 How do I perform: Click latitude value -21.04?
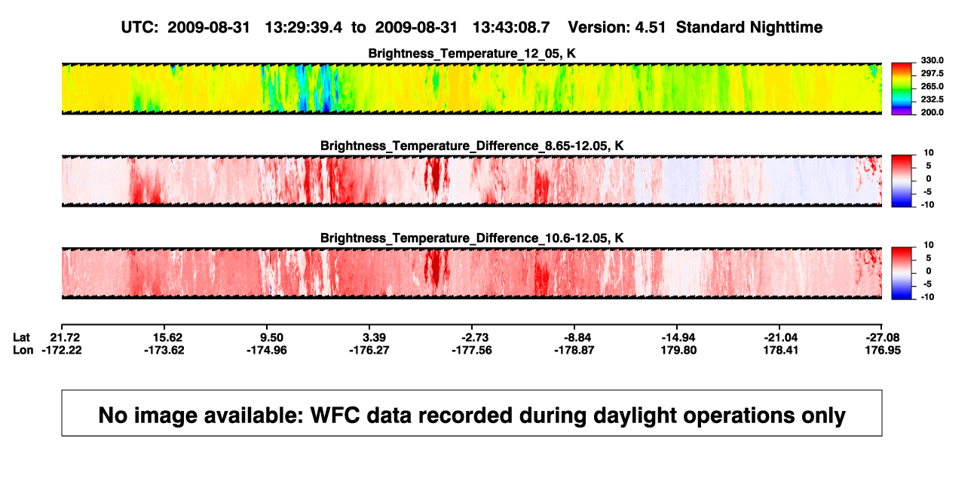tap(780, 336)
